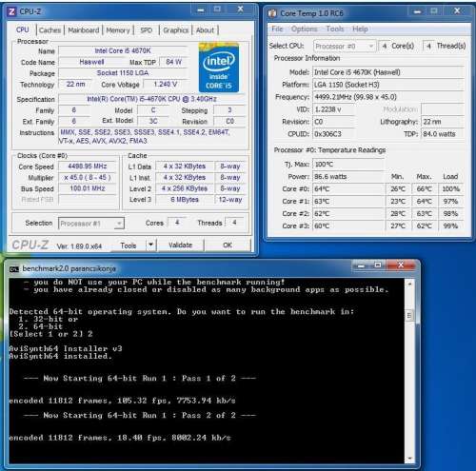
Task: Open the SPD tab in CPU-Z
Action: [x=147, y=30]
